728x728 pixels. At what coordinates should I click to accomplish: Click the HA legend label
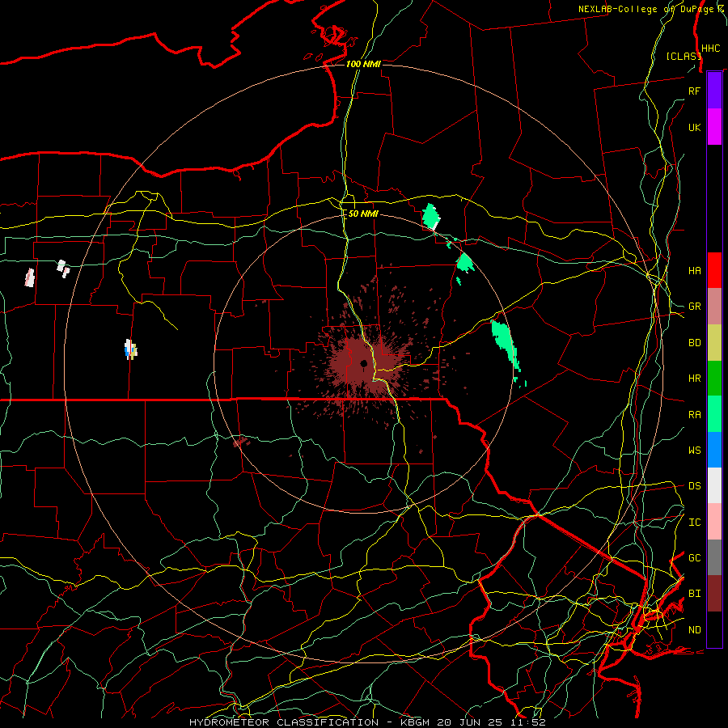694,271
